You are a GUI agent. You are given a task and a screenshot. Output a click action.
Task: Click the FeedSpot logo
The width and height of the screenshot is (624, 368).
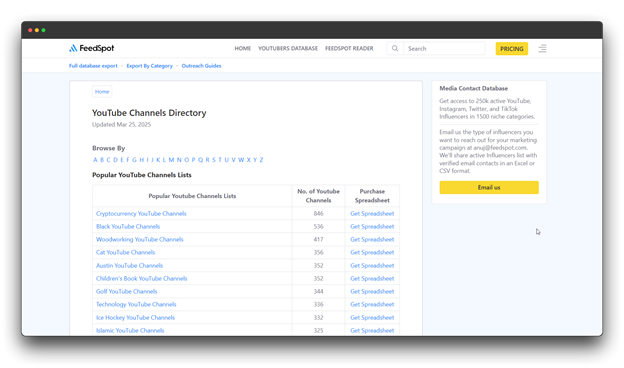[x=92, y=48]
